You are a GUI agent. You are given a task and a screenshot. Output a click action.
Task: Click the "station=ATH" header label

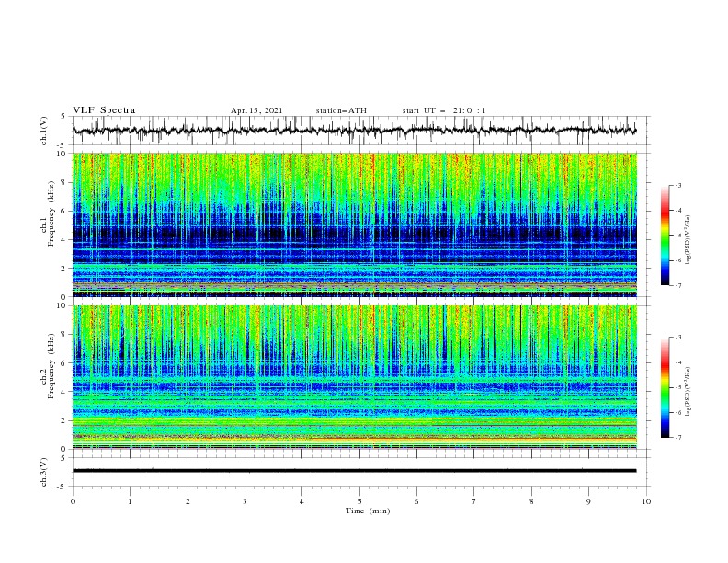tap(341, 110)
